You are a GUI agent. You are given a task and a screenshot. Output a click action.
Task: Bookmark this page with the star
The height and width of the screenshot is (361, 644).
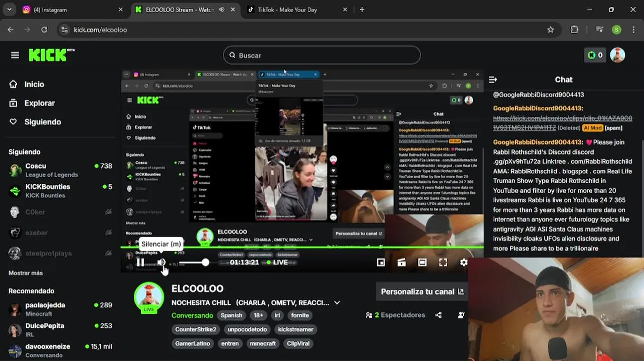[x=551, y=30]
